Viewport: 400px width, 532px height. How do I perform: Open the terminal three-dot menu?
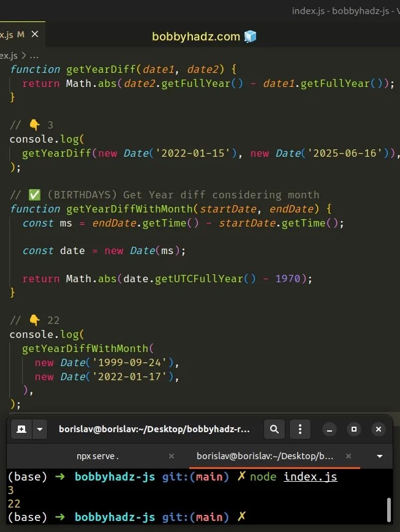click(x=300, y=429)
